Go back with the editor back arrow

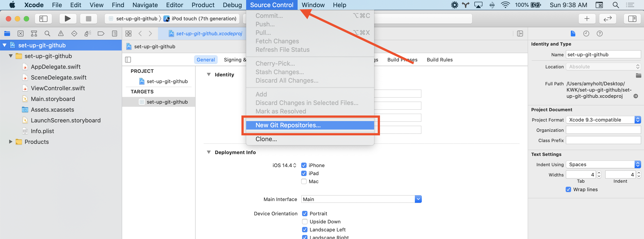[x=140, y=34]
